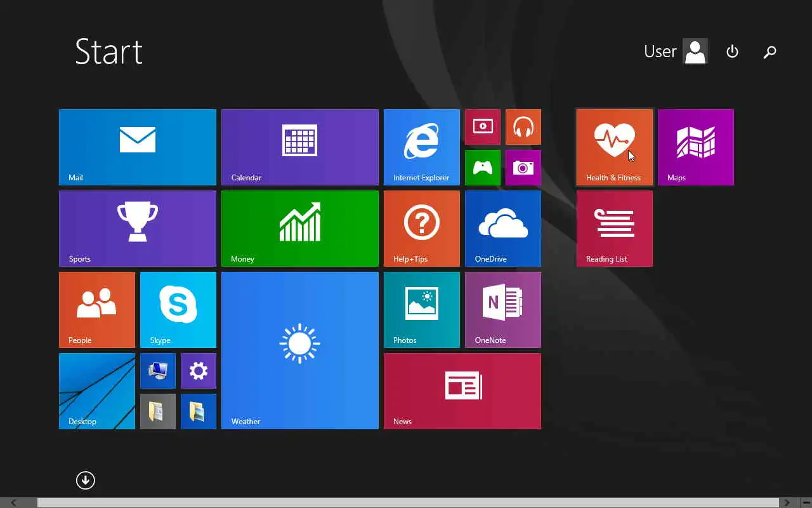Open the Help+Tips tile
Image resolution: width=812 pixels, height=508 pixels.
tap(422, 229)
